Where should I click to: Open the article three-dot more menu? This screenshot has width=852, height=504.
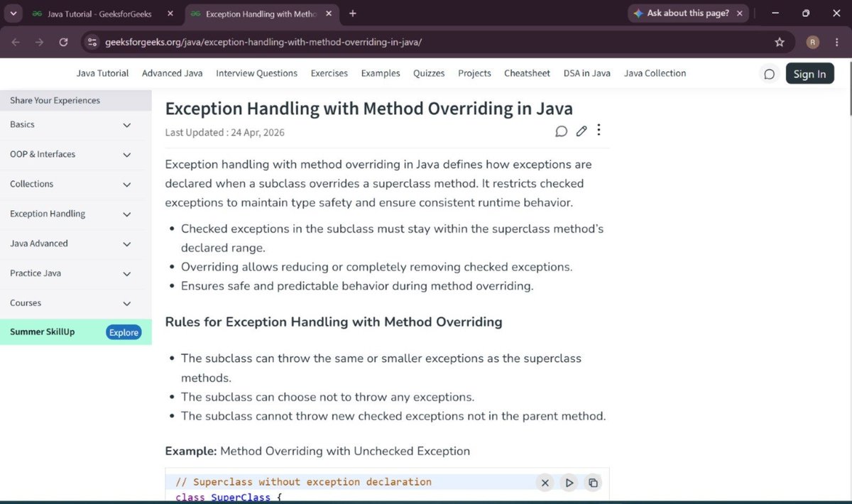click(599, 130)
